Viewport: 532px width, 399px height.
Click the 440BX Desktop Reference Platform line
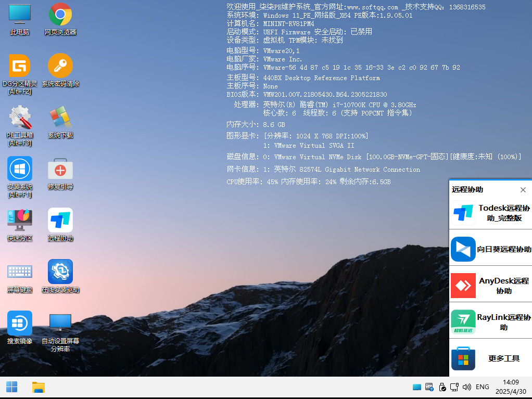pos(303,78)
